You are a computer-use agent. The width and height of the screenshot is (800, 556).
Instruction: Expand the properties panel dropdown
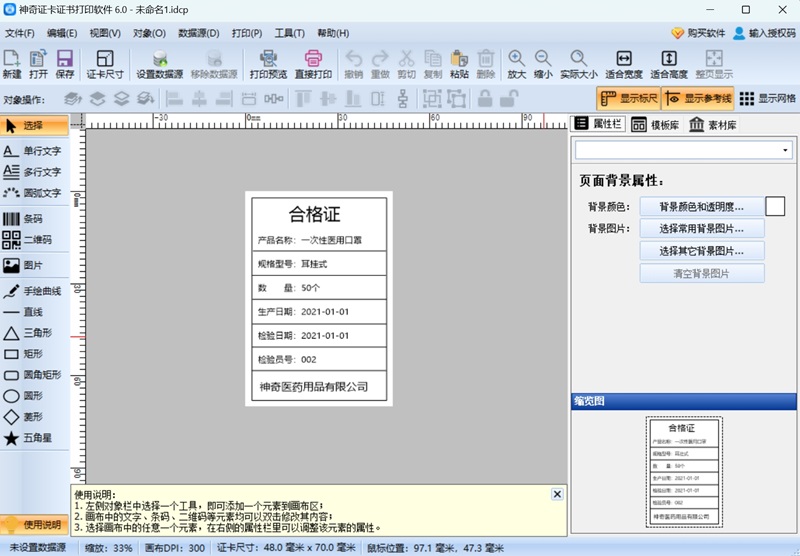[x=785, y=150]
